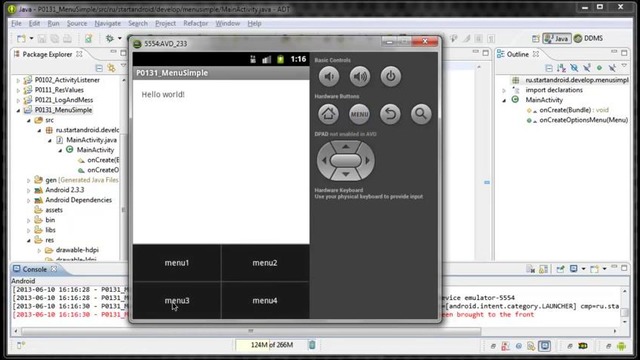Click the heap status 124M of 266M bar

[271, 345]
